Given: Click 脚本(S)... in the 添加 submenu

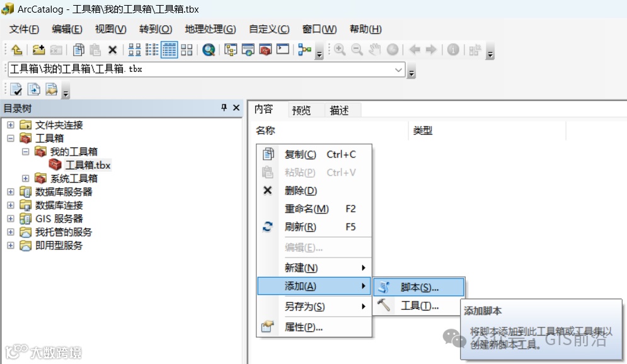Looking at the screenshot, I should click(418, 287).
